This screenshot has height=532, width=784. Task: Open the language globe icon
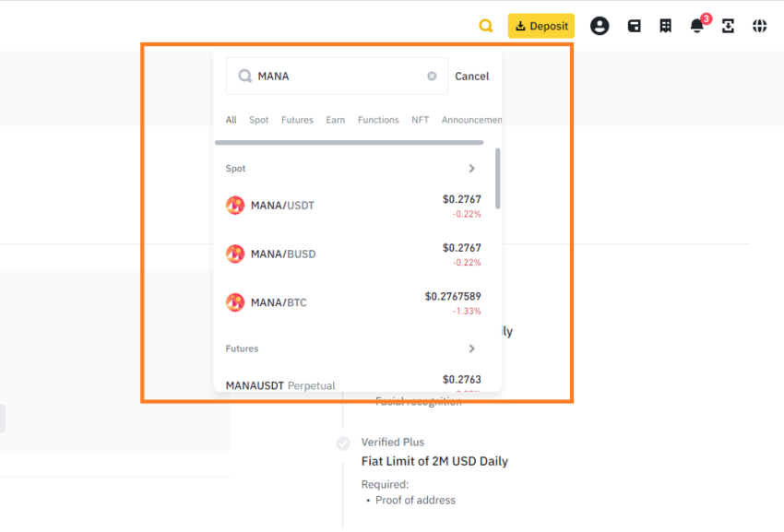pyautogui.click(x=759, y=26)
